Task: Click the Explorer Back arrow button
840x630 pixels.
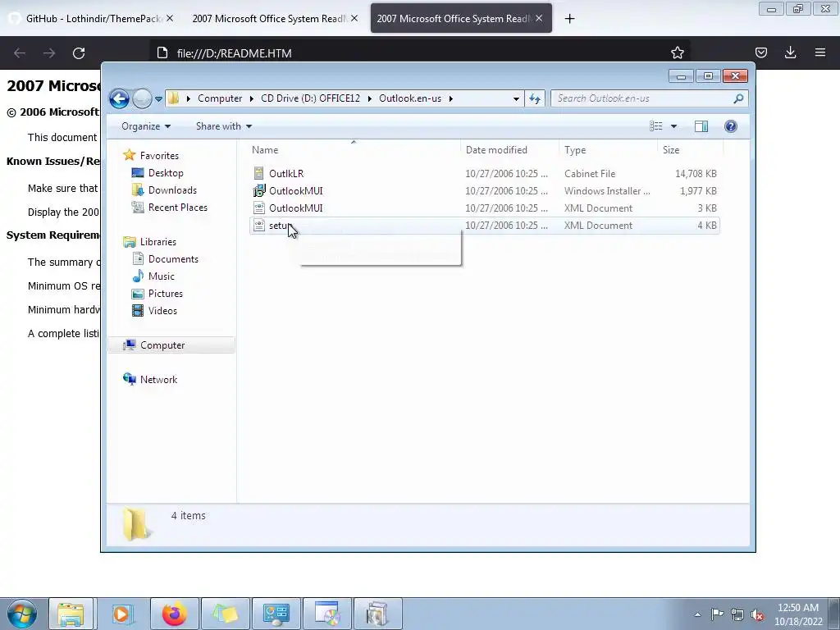Action: (119, 98)
